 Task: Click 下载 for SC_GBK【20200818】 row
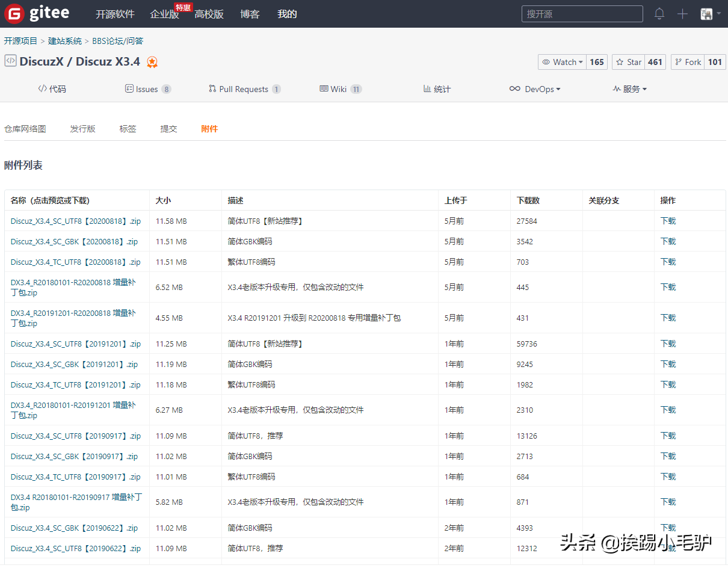(668, 241)
